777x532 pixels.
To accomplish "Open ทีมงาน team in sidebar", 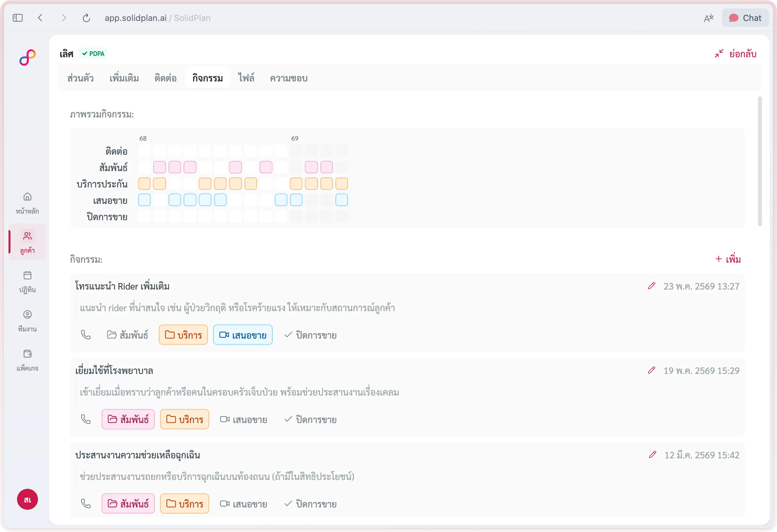I will tap(27, 321).
